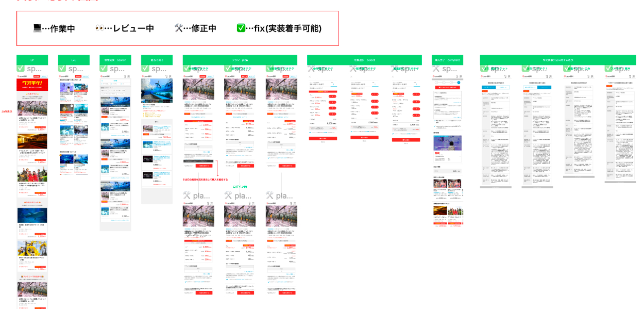Click red button at bottom of first プラン frame

pos(203,166)
